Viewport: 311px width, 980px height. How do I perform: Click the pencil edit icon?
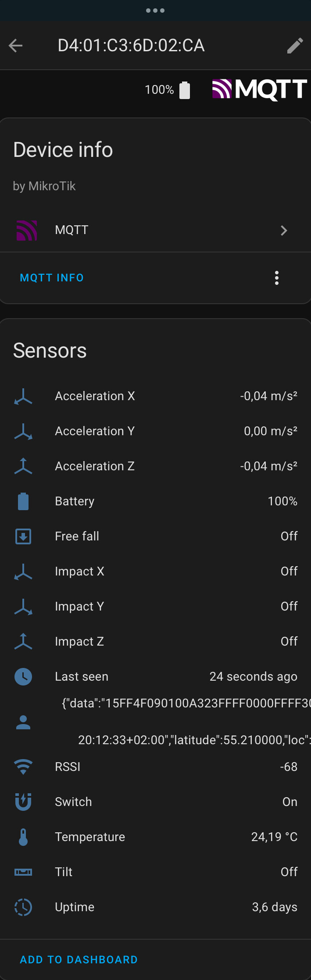tap(295, 46)
